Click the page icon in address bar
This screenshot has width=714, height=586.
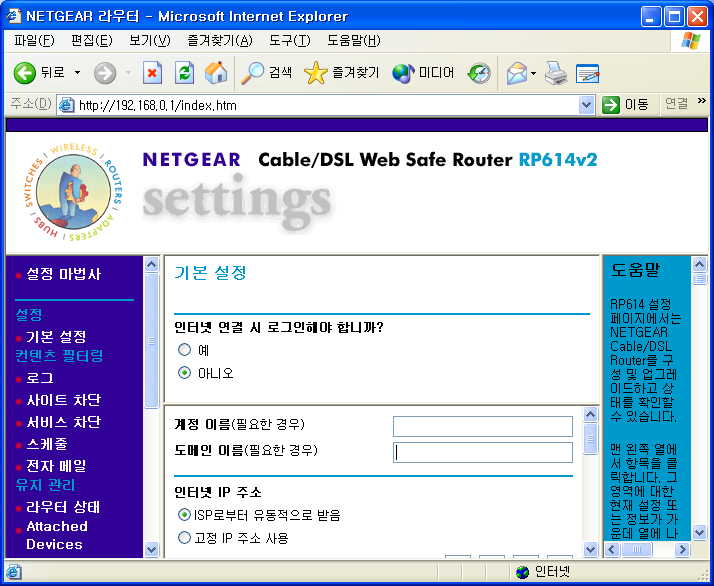coord(67,105)
